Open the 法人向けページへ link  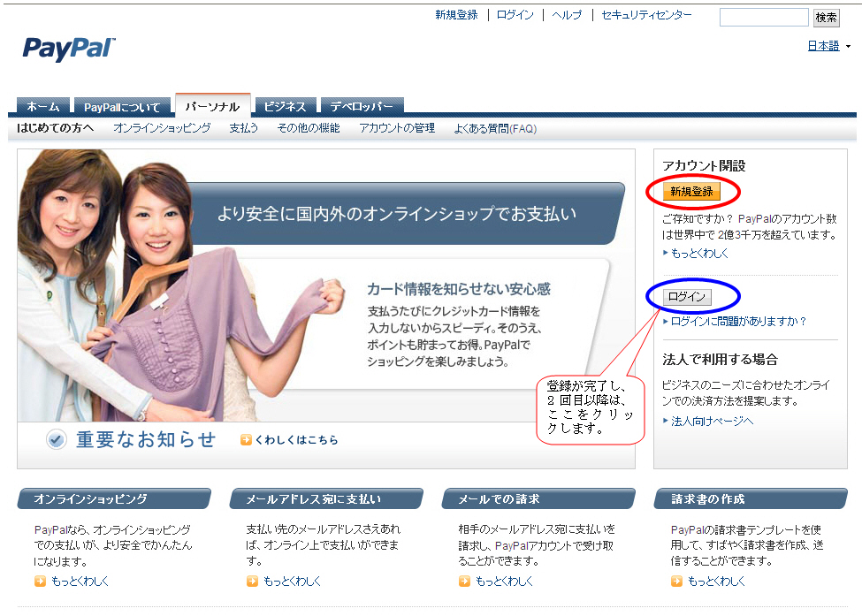point(712,421)
